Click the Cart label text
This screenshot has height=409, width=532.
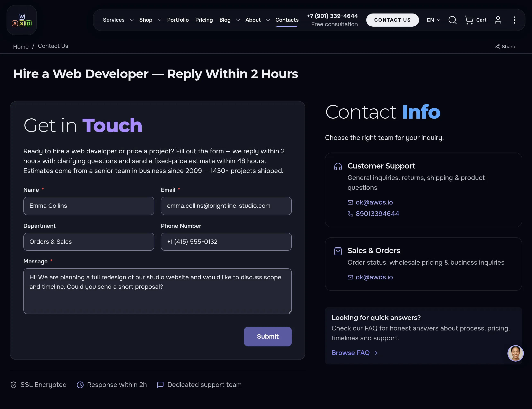tap(481, 20)
